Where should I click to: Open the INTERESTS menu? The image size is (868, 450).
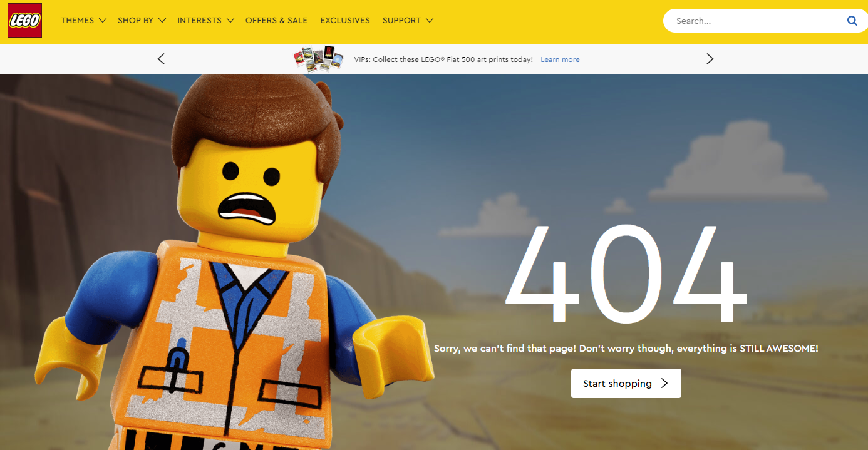[199, 21]
